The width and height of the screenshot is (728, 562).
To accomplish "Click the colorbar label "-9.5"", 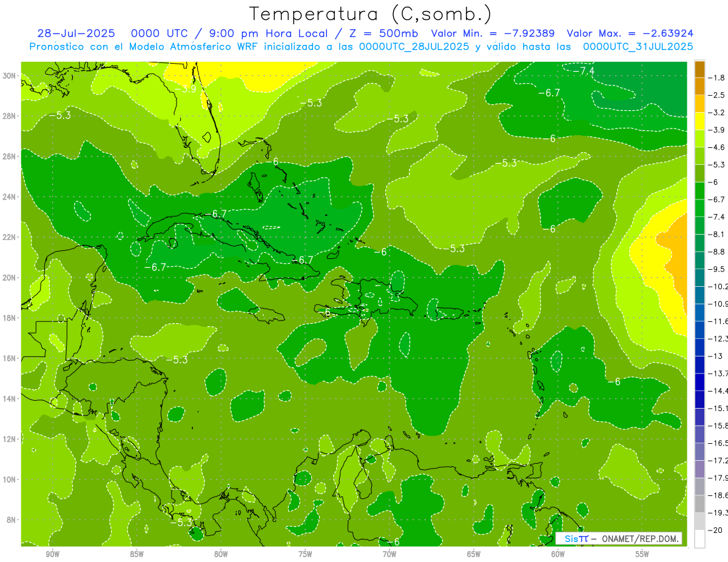I will pyautogui.click(x=718, y=269).
